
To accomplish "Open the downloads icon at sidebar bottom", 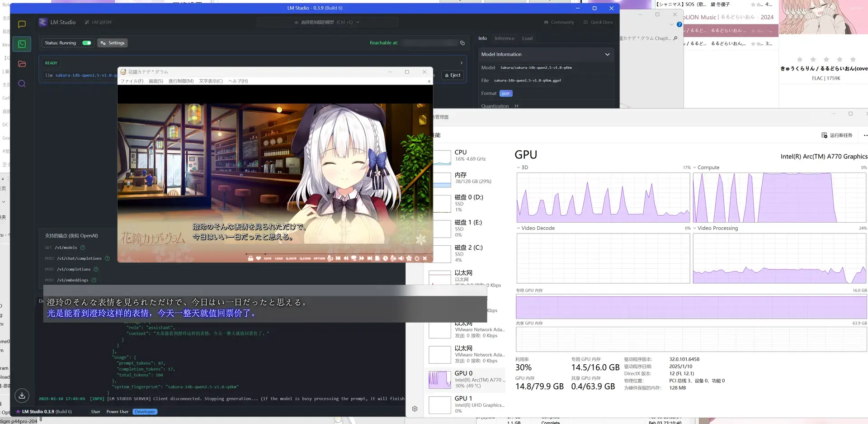I will (22, 395).
